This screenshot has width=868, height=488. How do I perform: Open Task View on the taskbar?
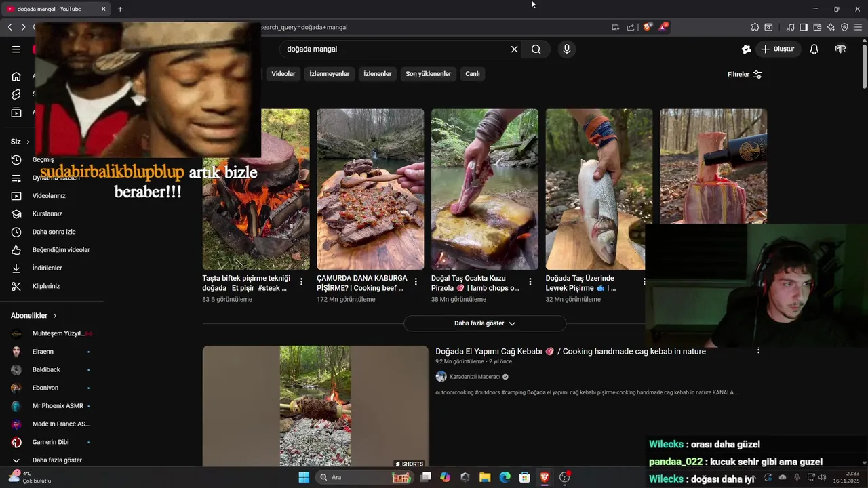tap(425, 477)
